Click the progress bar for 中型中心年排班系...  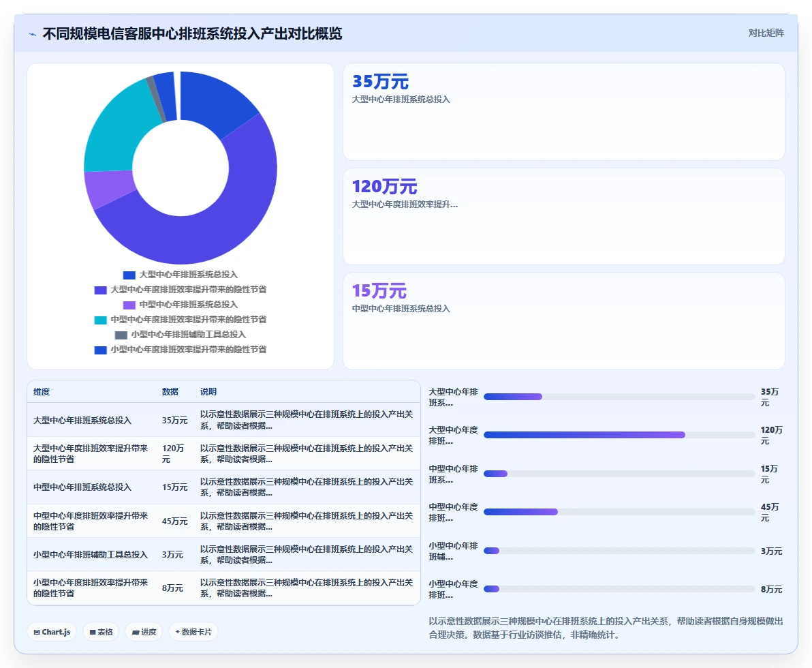[619, 474]
